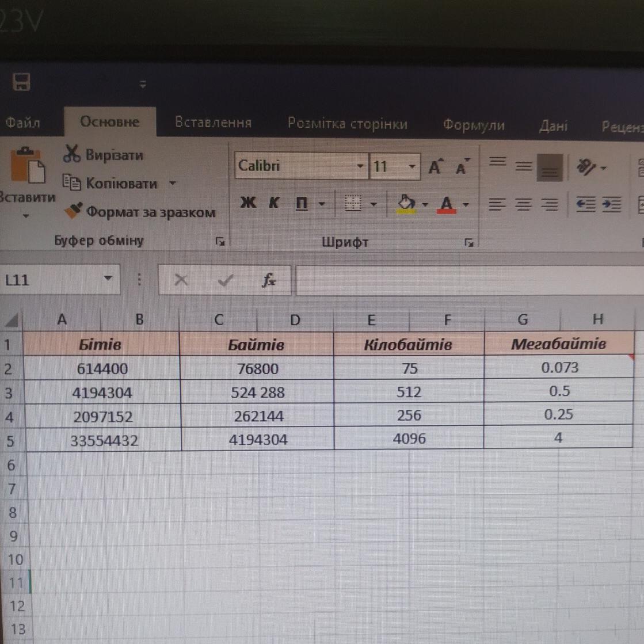Image resolution: width=644 pixels, height=644 pixels.
Task: Click the increase indent icon
Action: (611, 204)
